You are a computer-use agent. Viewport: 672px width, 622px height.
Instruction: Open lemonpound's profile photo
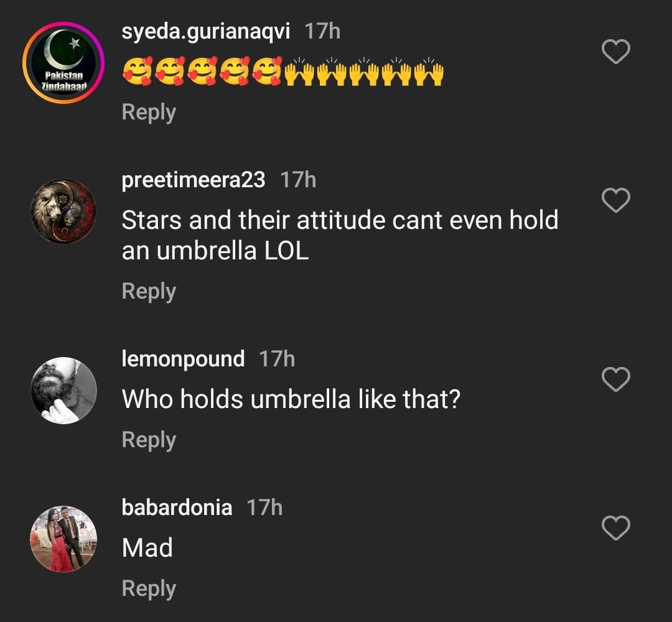[x=63, y=391]
